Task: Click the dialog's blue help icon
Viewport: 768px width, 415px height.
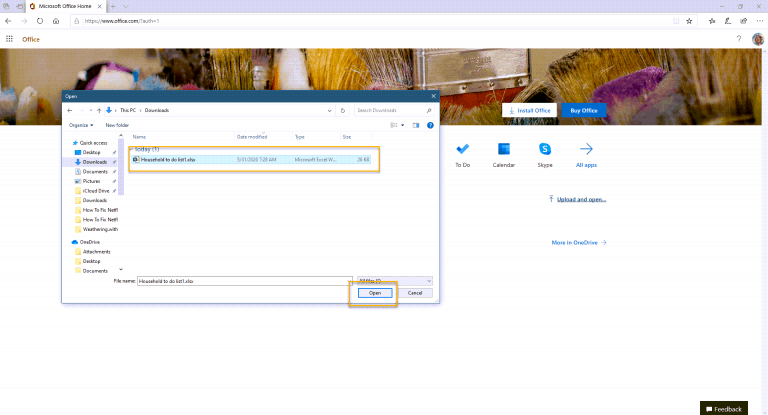Action: click(430, 125)
